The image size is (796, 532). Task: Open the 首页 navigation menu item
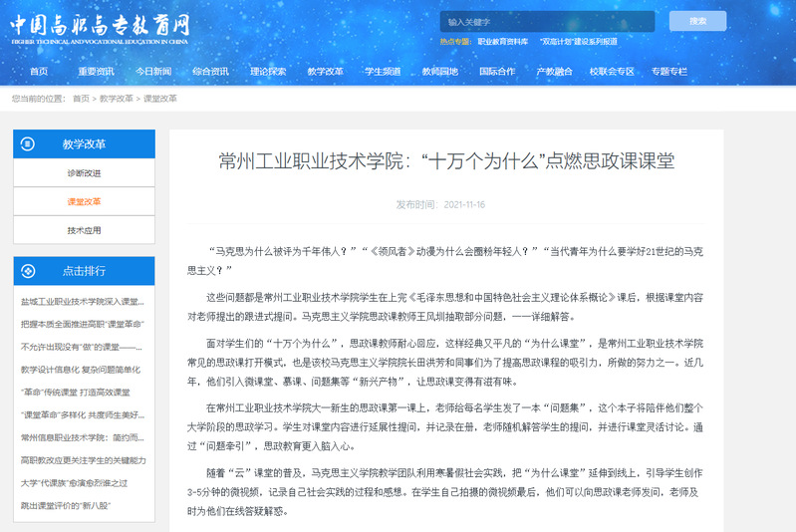[x=39, y=72]
